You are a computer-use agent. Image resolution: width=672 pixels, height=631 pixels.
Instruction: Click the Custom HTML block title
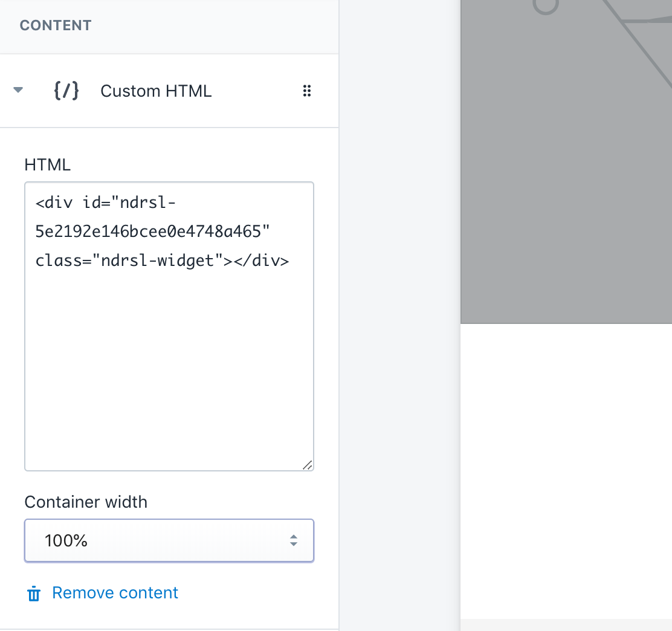click(155, 91)
